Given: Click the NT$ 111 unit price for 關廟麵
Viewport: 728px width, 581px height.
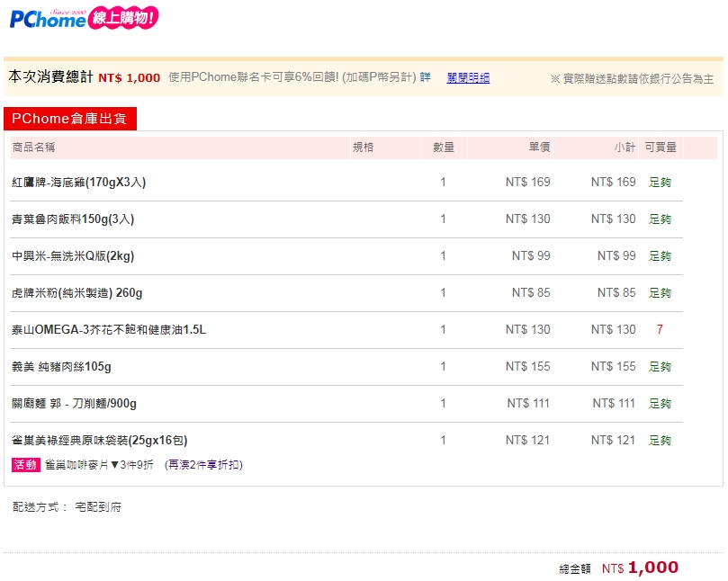Looking at the screenshot, I should 528,403.
